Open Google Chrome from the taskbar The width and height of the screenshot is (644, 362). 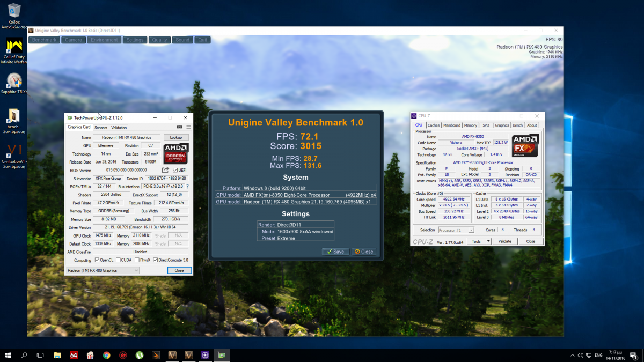(107, 355)
